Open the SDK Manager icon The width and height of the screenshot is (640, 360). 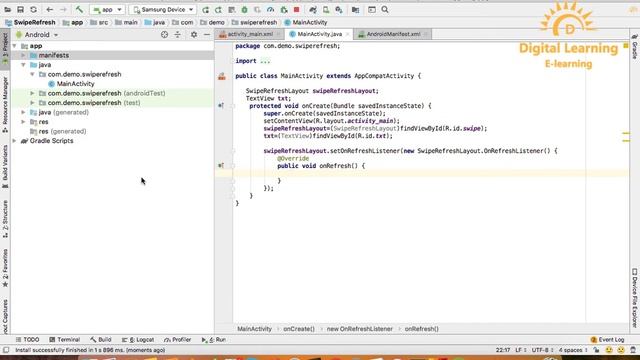click(339, 9)
